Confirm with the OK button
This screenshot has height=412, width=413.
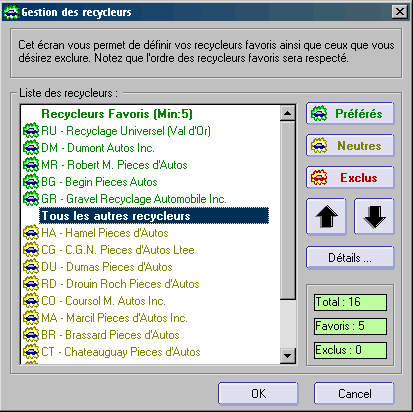coord(258,394)
